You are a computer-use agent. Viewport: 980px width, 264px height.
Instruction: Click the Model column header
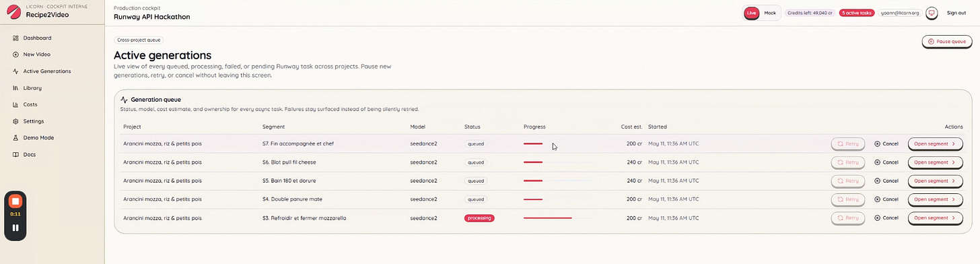[x=417, y=127]
